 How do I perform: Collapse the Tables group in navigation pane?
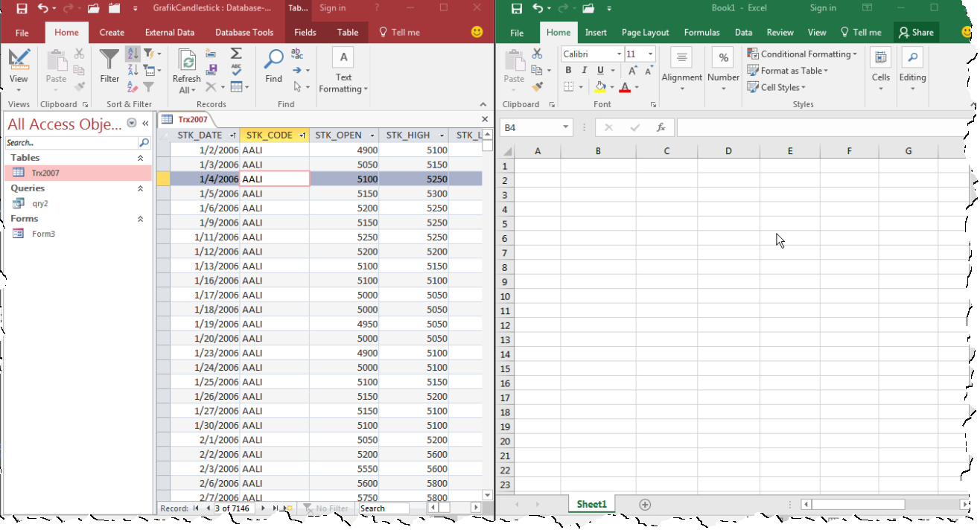140,158
